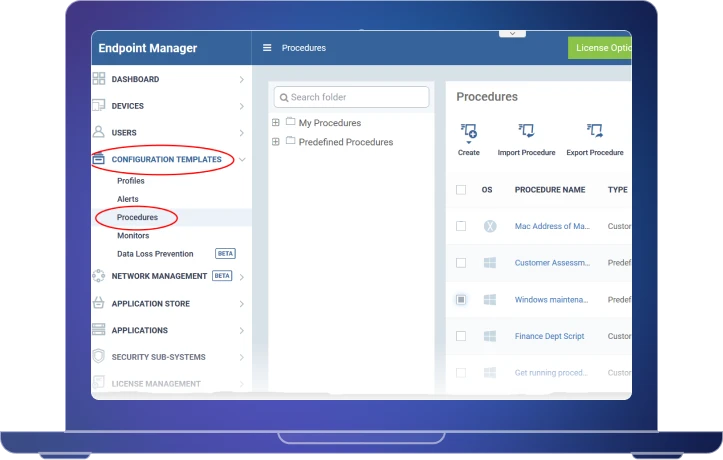This screenshot has height=460, width=723.
Task: Click the Create procedure icon
Action: [468, 131]
